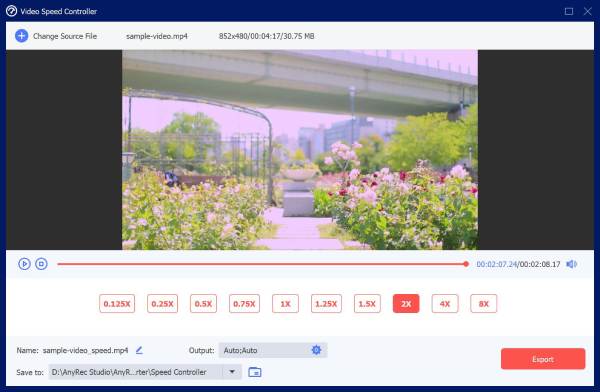
Task: Click the 852x480/00:04:17/30.75 MB info text
Action: 266,36
